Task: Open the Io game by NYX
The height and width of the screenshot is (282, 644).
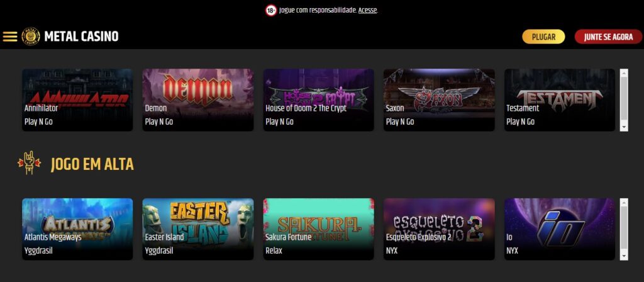Action: [559, 229]
